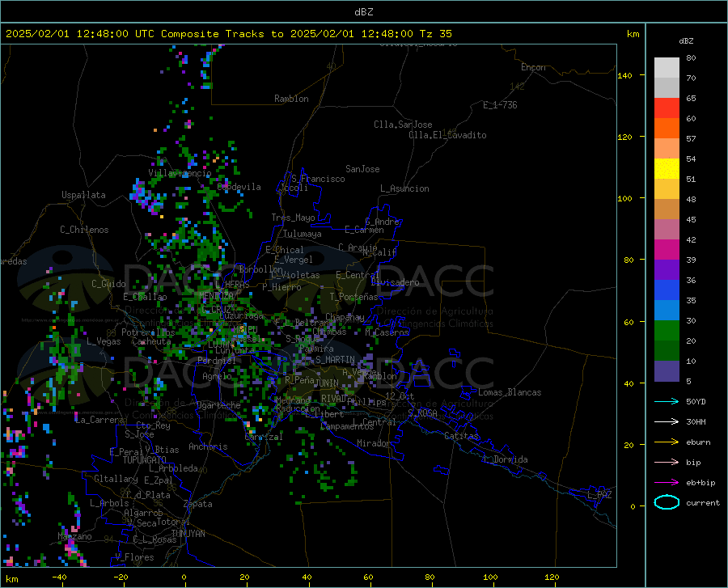Click the Manzano map label

click(74, 536)
